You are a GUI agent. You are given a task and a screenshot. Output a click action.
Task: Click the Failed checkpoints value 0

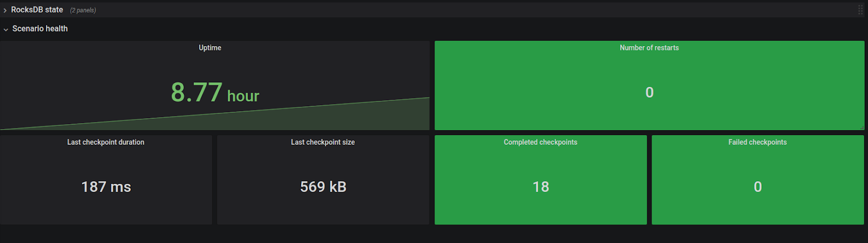(x=758, y=187)
